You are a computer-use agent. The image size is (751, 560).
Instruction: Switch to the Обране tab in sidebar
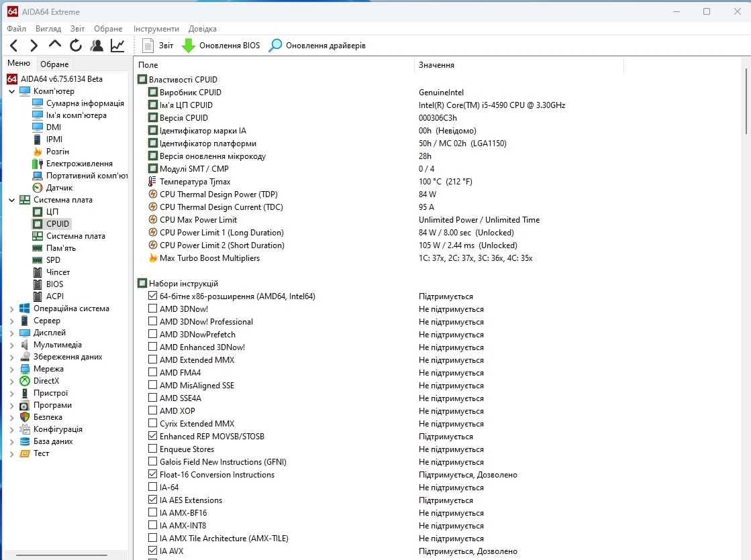coord(54,64)
